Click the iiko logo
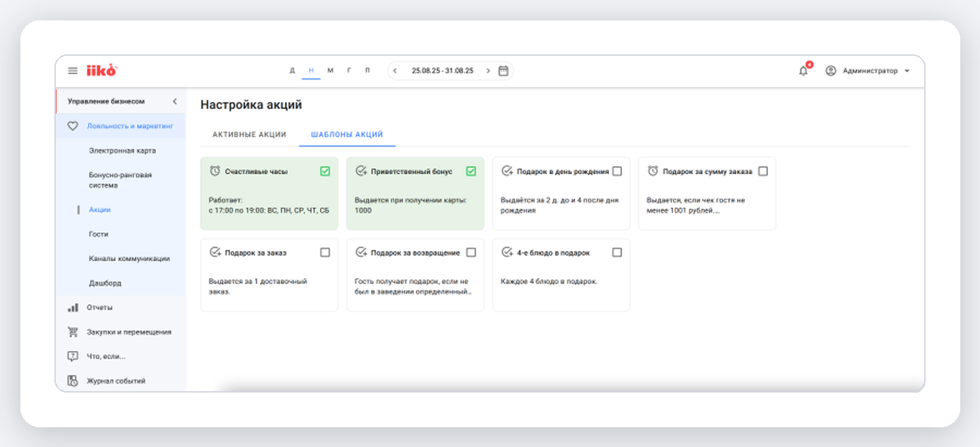The image size is (980, 447). [102, 70]
